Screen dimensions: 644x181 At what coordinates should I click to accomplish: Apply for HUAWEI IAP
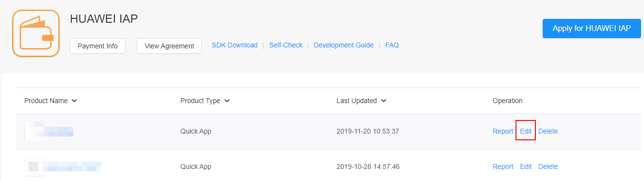pyautogui.click(x=592, y=29)
